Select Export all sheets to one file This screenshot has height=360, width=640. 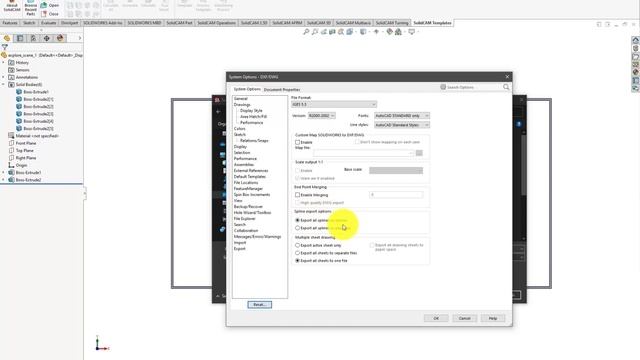[298, 260]
